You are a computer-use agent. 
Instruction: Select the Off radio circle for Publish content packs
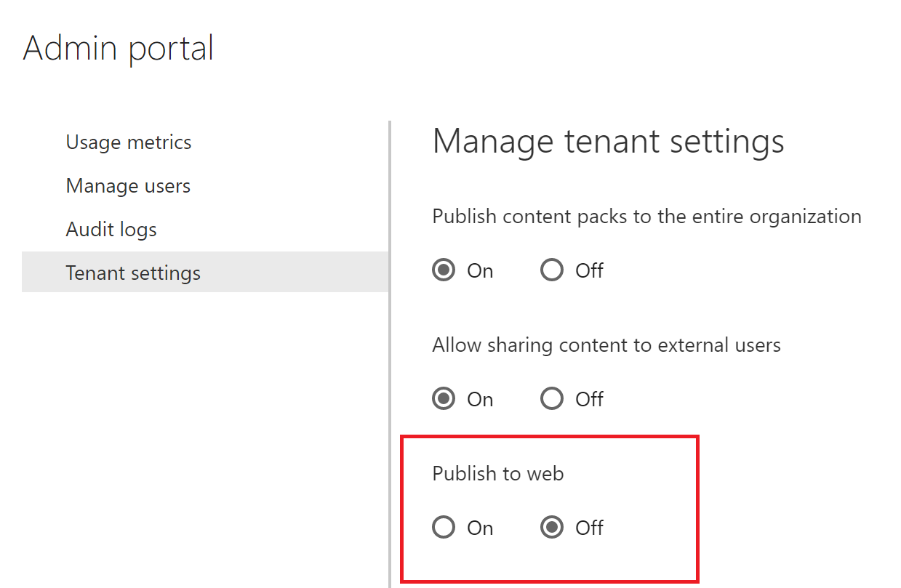click(x=552, y=270)
